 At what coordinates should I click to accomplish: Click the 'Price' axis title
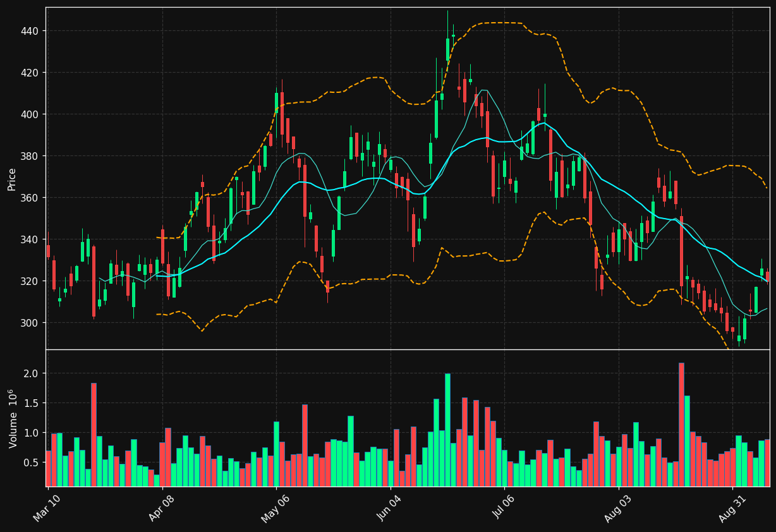tap(12, 179)
